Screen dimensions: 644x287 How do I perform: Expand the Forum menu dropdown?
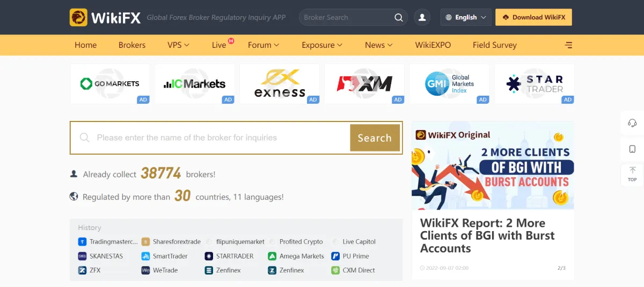[x=264, y=45]
